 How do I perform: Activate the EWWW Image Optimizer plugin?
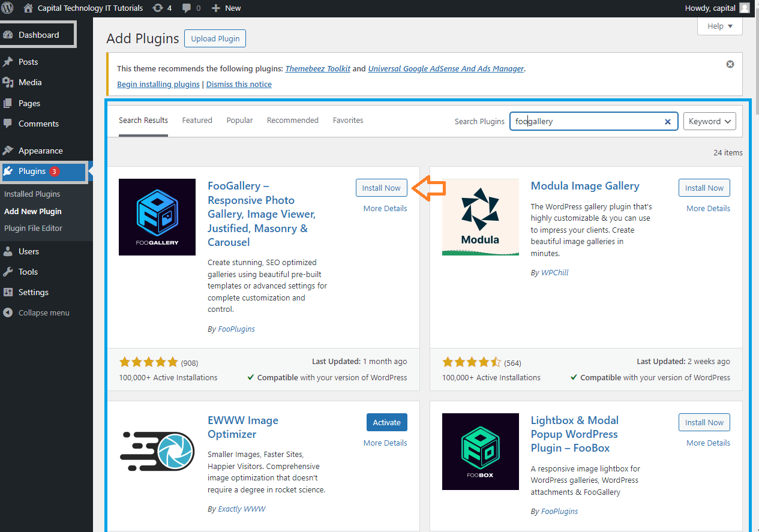(386, 422)
